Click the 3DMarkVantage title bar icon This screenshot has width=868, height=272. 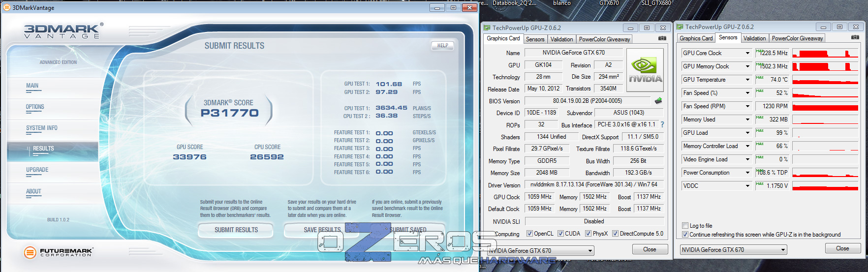(x=7, y=7)
